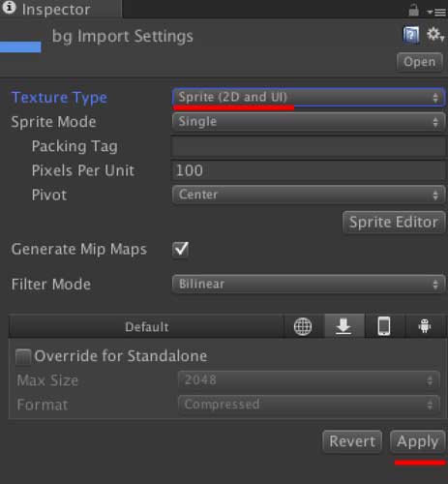Open the Inspector panel options menu icon
Viewport: 448px width, 484px height.
(436, 13)
